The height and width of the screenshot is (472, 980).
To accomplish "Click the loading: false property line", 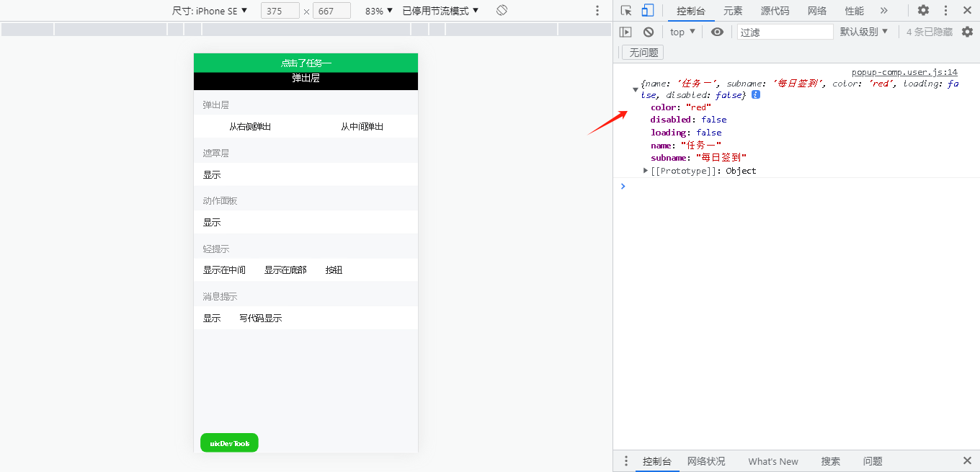I will (686, 133).
